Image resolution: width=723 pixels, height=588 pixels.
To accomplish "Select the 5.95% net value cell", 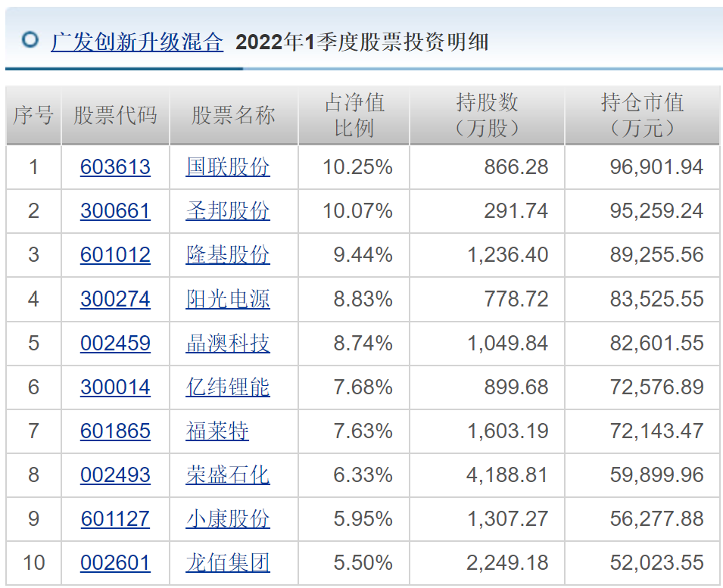I will click(354, 519).
